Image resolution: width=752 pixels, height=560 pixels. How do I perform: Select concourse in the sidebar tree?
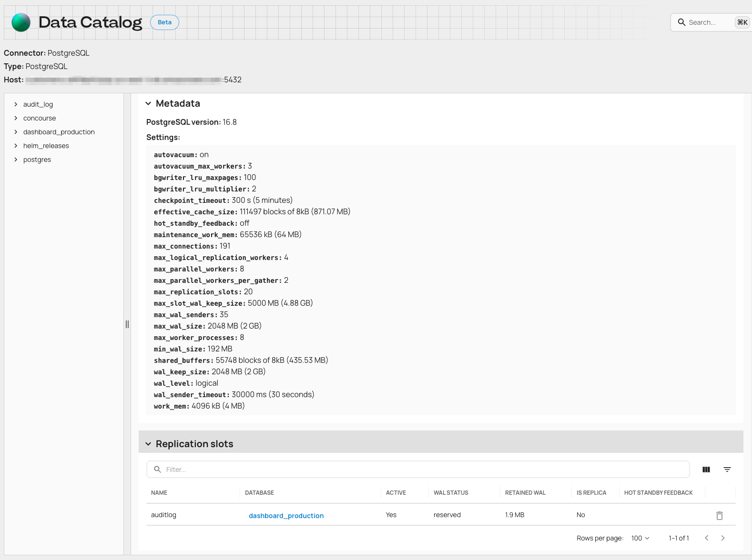(x=40, y=118)
